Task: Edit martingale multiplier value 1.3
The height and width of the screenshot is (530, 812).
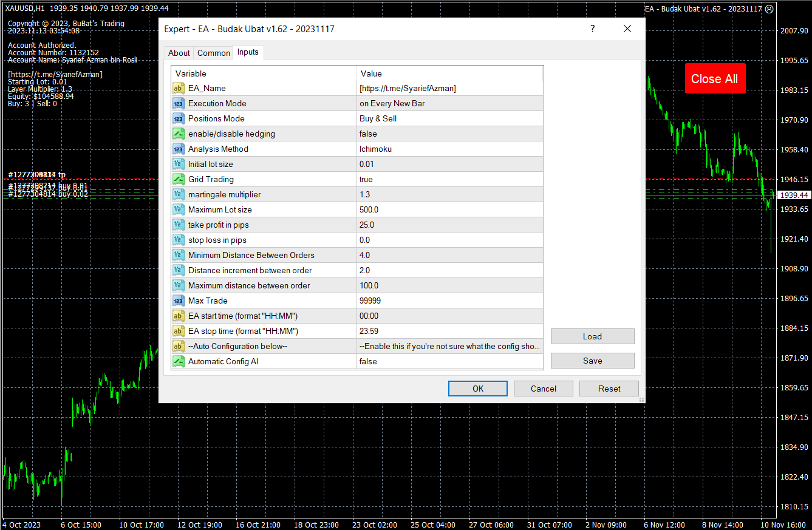Action: point(449,194)
